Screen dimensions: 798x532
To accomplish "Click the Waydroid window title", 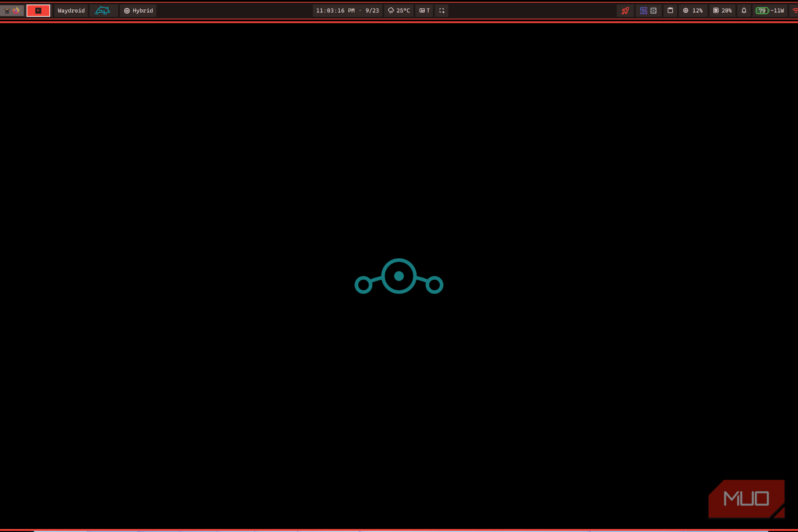I will pos(71,11).
